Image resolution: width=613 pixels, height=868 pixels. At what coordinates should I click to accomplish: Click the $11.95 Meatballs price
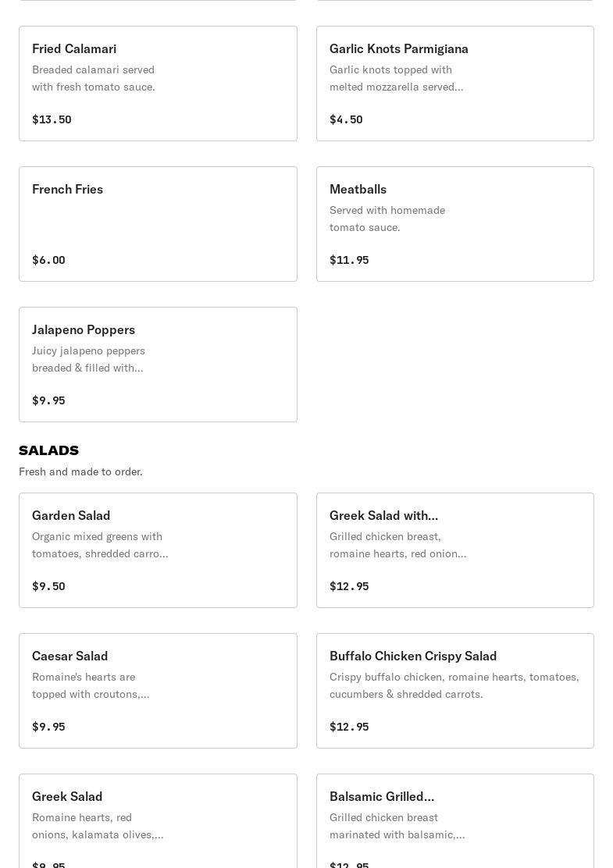[x=349, y=260]
